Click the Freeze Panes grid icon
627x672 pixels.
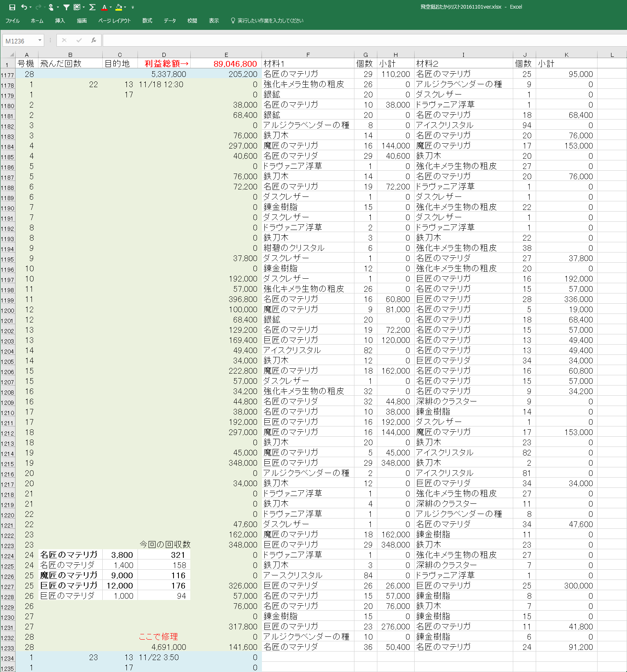77,7
